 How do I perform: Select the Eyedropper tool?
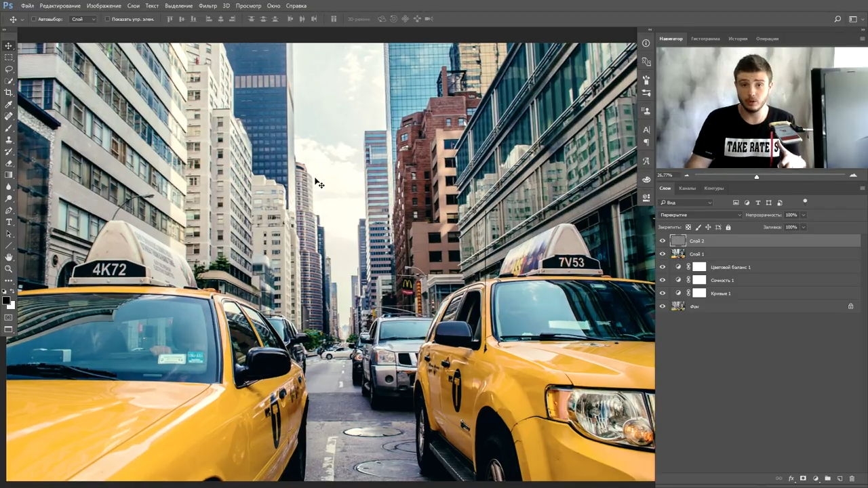9,104
